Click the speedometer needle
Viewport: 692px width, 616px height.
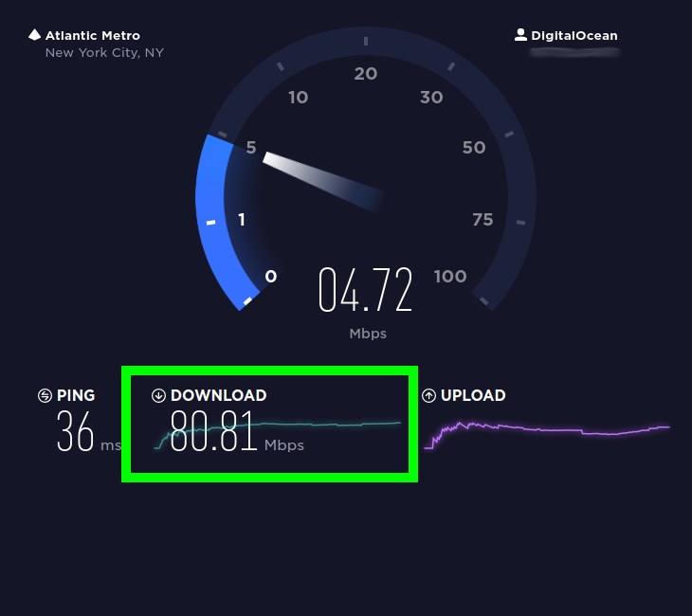[x=324, y=181]
